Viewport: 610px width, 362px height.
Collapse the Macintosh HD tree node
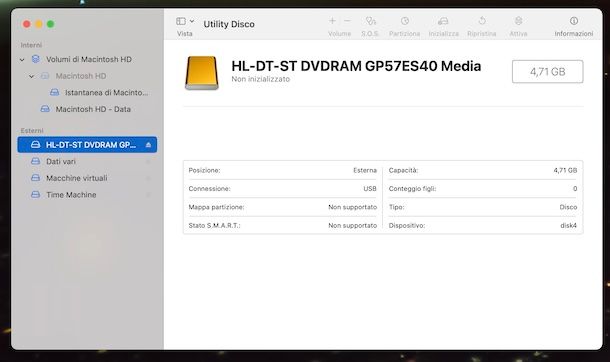coord(32,76)
